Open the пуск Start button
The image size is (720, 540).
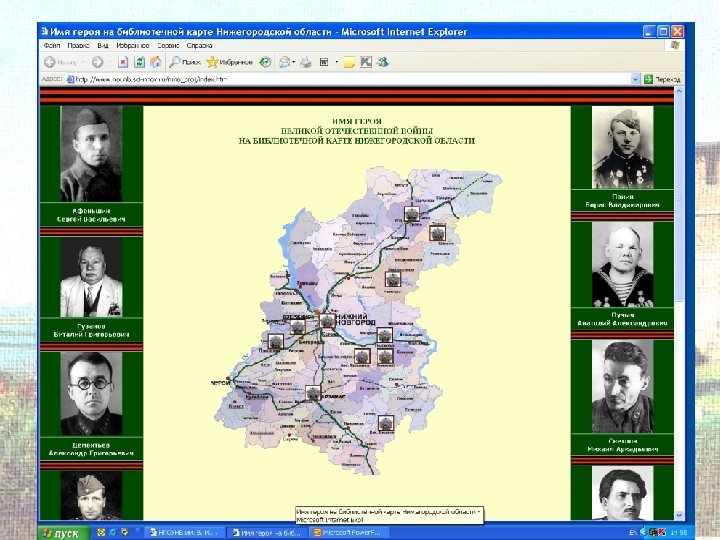click(x=63, y=533)
